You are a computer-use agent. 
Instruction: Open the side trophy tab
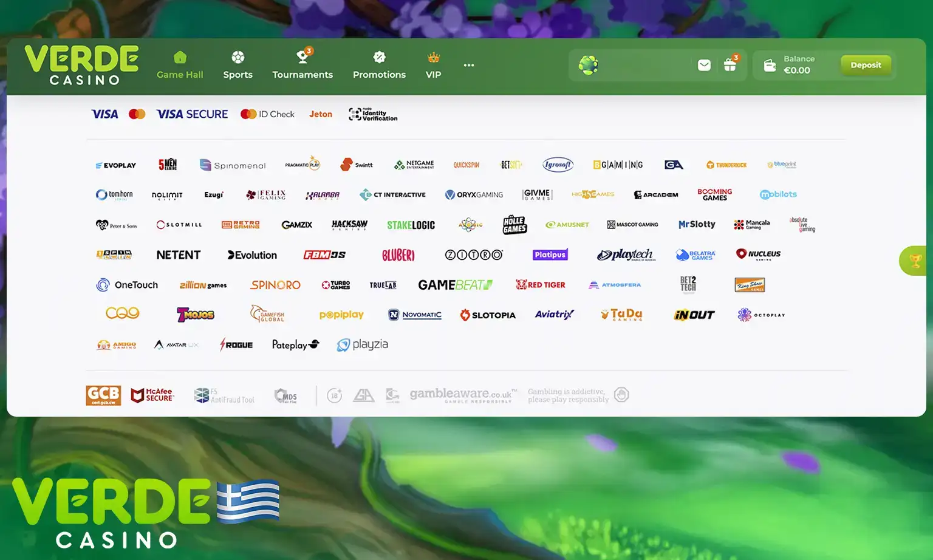pyautogui.click(x=914, y=261)
